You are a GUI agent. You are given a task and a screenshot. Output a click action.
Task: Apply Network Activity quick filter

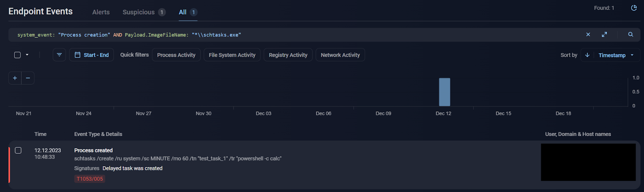(341, 55)
